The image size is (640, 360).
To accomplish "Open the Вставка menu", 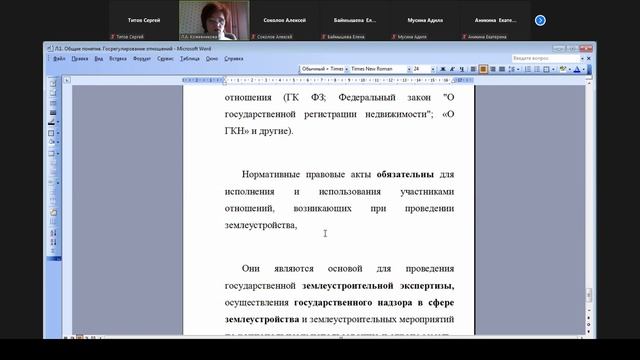I will tap(118, 59).
